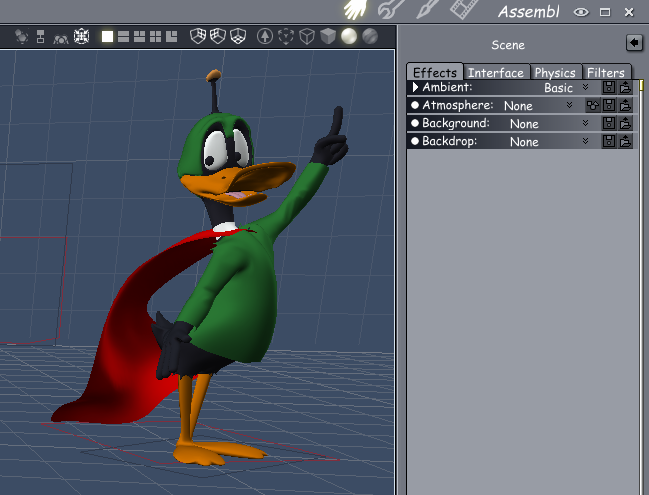Click the Backdrop None value
This screenshot has width=649, height=495.
point(524,142)
